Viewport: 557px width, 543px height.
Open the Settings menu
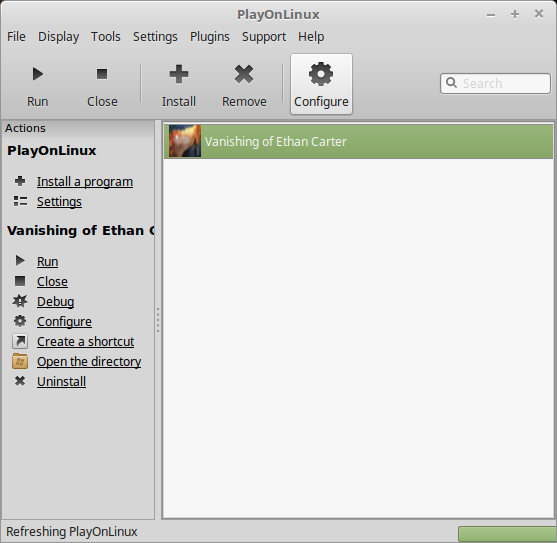tap(155, 36)
